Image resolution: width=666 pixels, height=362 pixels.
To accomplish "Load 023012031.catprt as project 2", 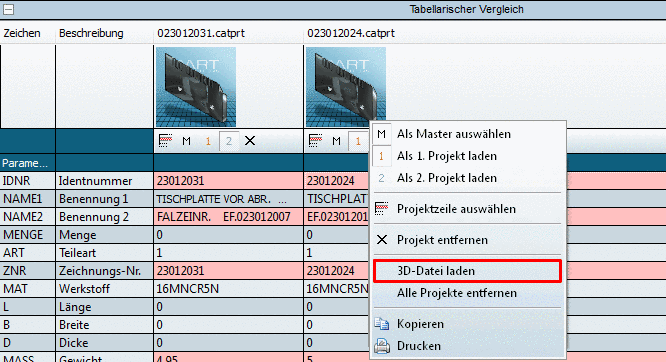I will (x=229, y=141).
